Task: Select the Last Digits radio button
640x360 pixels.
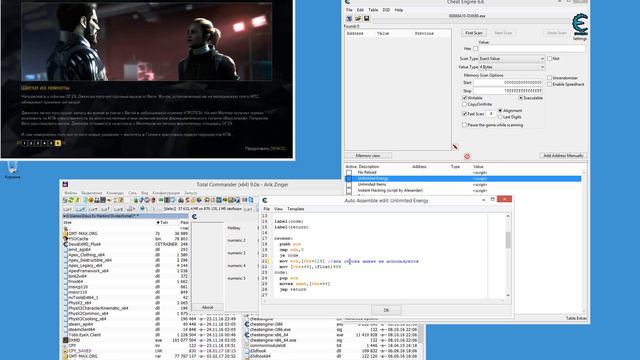Action: (500, 117)
